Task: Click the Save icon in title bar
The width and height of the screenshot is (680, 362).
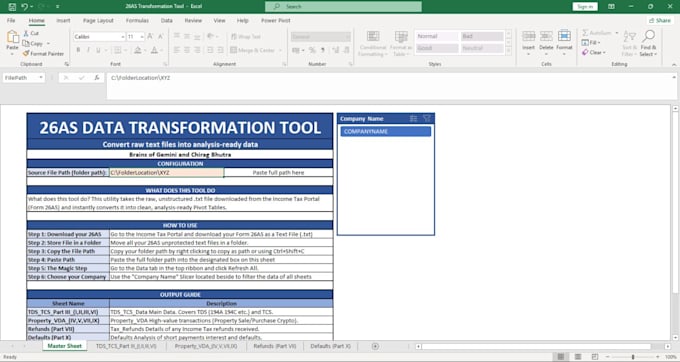Action: pos(12,7)
